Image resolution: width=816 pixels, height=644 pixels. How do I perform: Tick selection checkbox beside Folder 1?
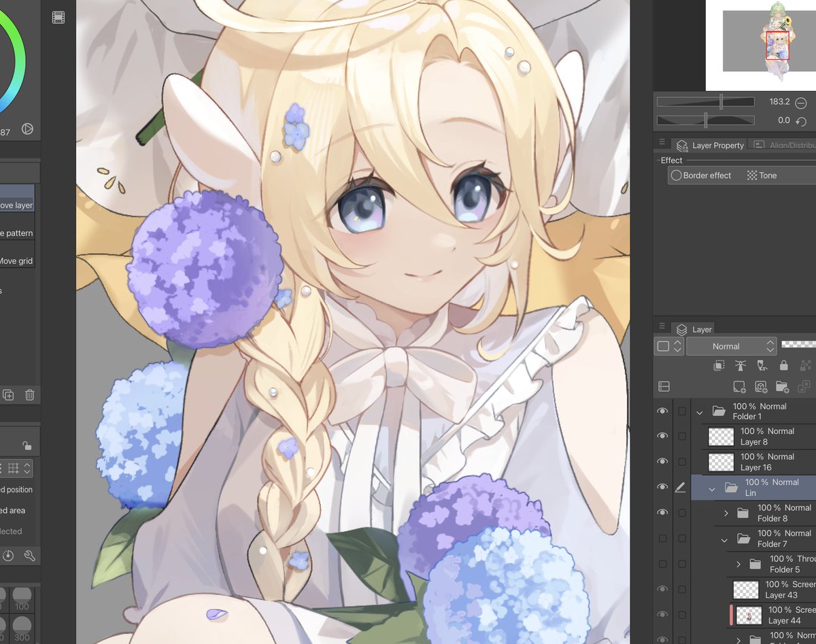click(682, 411)
